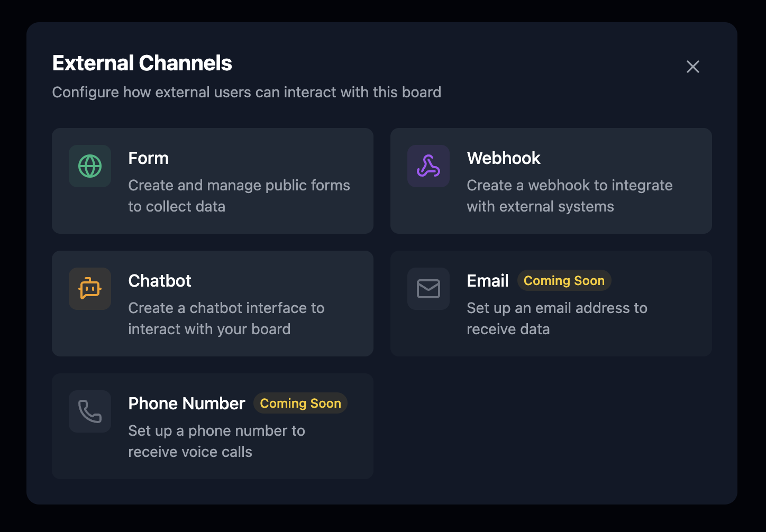The image size is (766, 532).
Task: Click the Email channel card
Action: point(551,304)
